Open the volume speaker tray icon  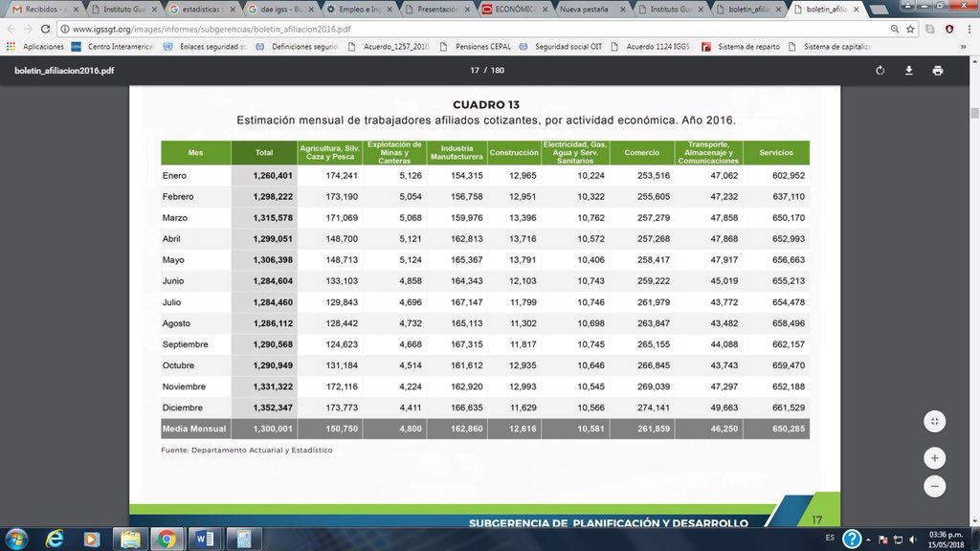(x=913, y=540)
